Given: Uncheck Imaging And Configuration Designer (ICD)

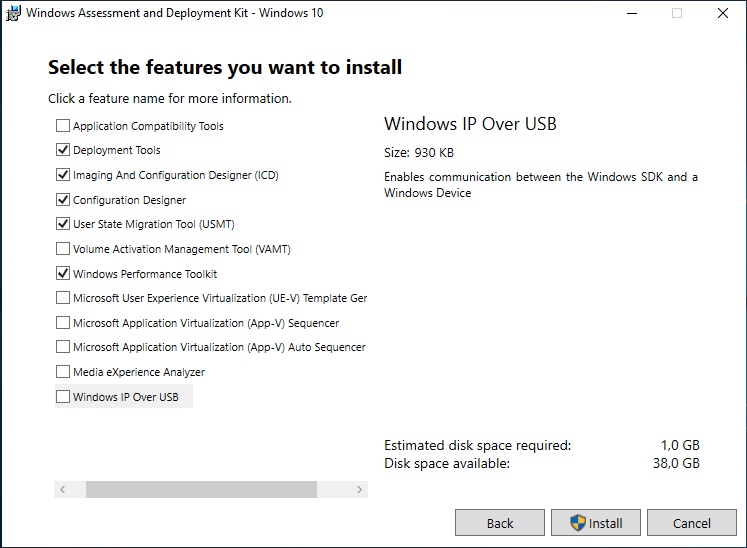Looking at the screenshot, I should point(63,175).
